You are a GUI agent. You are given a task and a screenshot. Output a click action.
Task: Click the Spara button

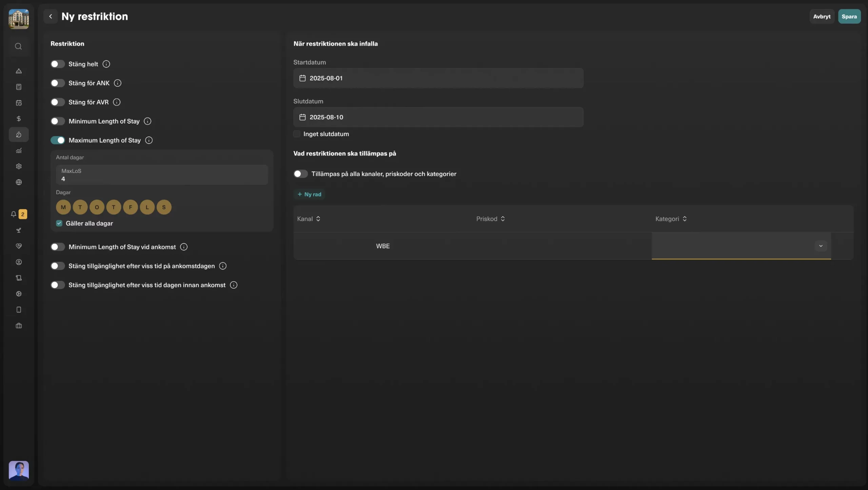(x=849, y=16)
